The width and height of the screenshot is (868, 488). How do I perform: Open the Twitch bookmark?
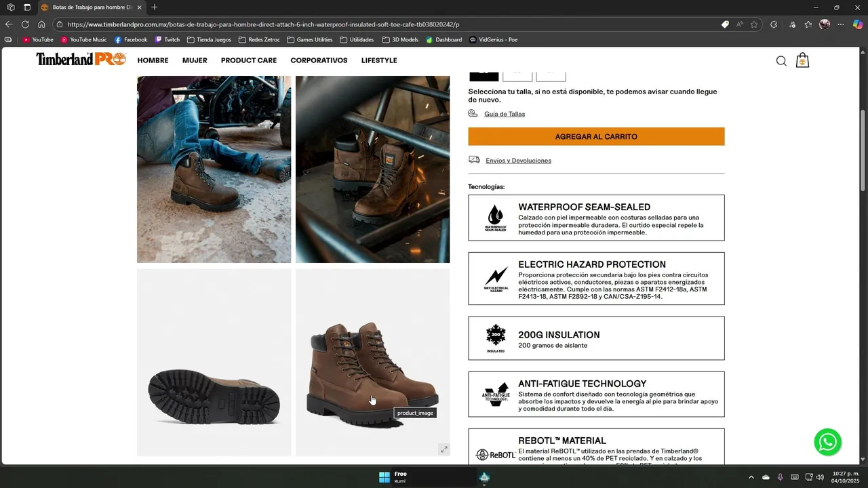coord(167,40)
